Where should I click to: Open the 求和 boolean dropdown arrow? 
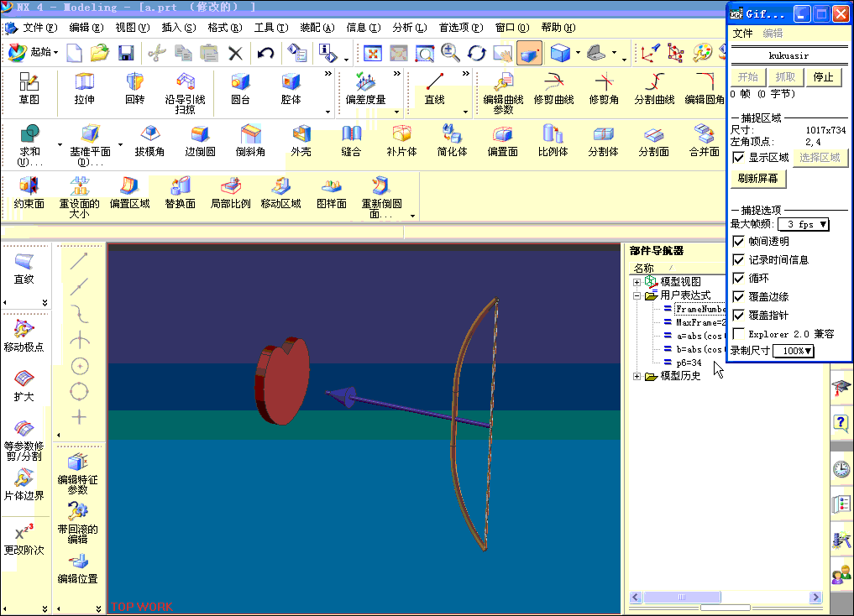click(x=60, y=144)
